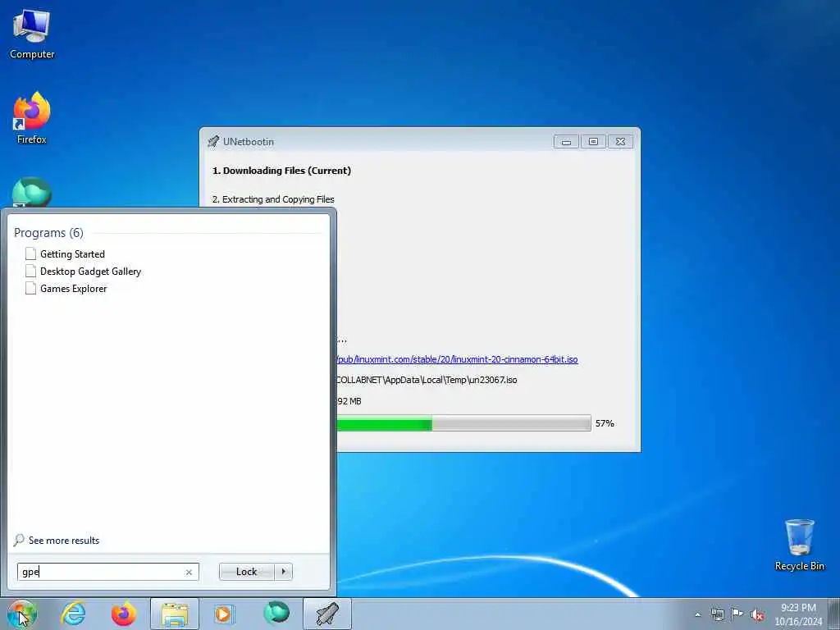Viewport: 840px width, 630px height.
Task: Click the Show Desktop strip in the taskbar
Action: 834,614
